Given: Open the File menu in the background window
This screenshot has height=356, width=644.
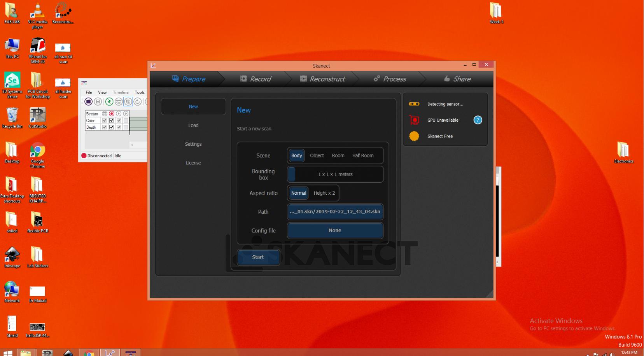Looking at the screenshot, I should (x=89, y=92).
